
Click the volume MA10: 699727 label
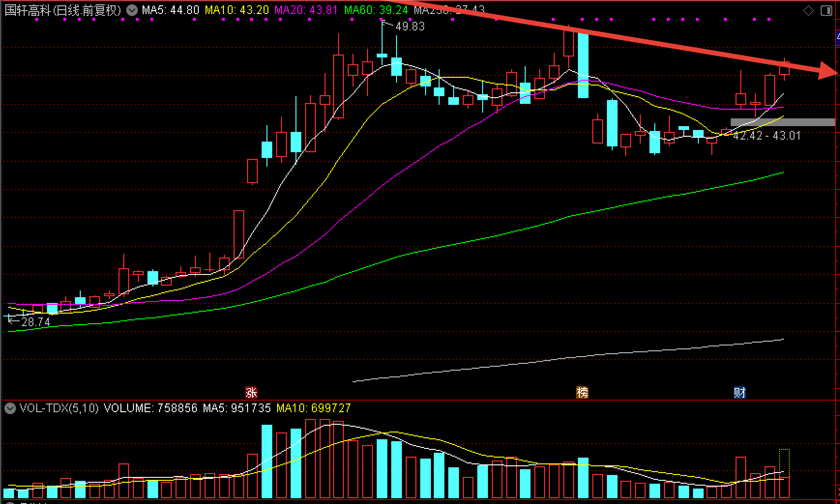pyautogui.click(x=313, y=408)
